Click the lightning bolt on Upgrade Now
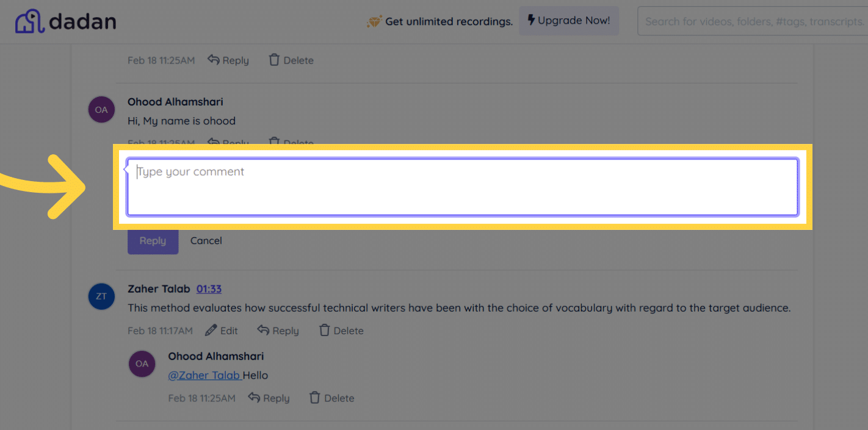 [x=531, y=20]
